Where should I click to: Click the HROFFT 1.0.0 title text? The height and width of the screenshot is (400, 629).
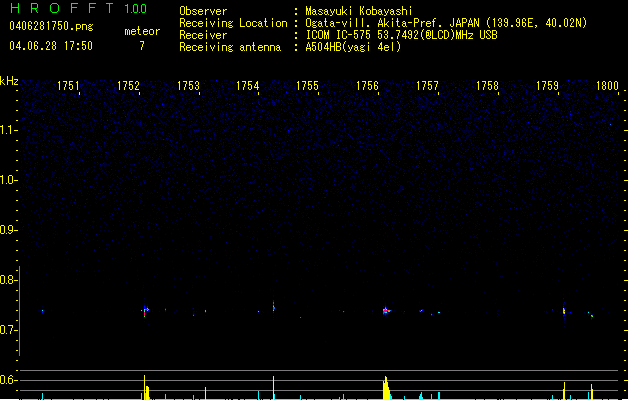pyautogui.click(x=78, y=8)
